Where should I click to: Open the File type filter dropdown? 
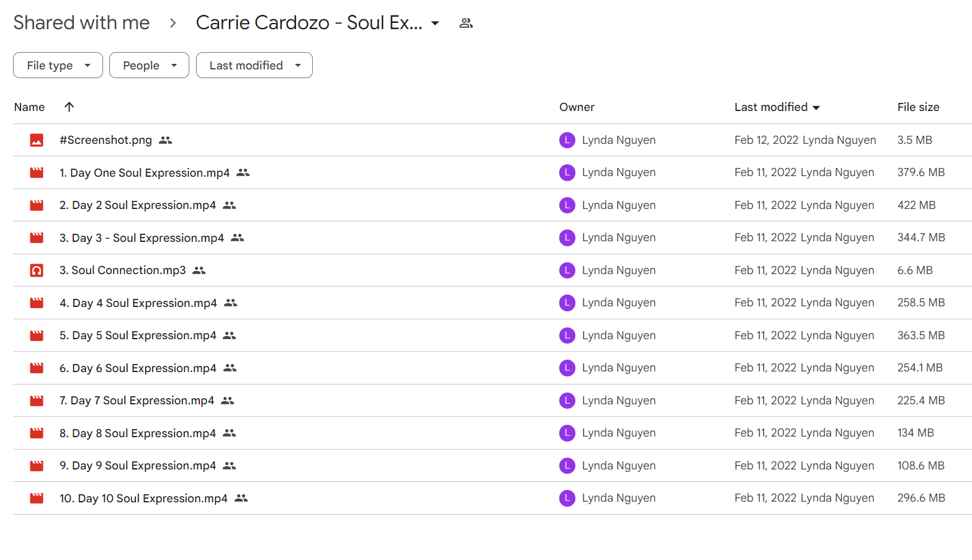(58, 65)
